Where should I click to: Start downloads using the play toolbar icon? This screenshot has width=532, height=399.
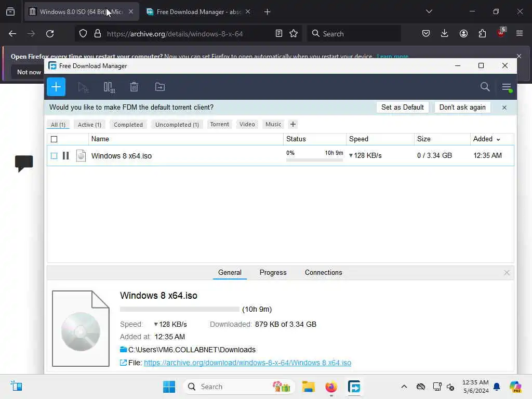[83, 87]
